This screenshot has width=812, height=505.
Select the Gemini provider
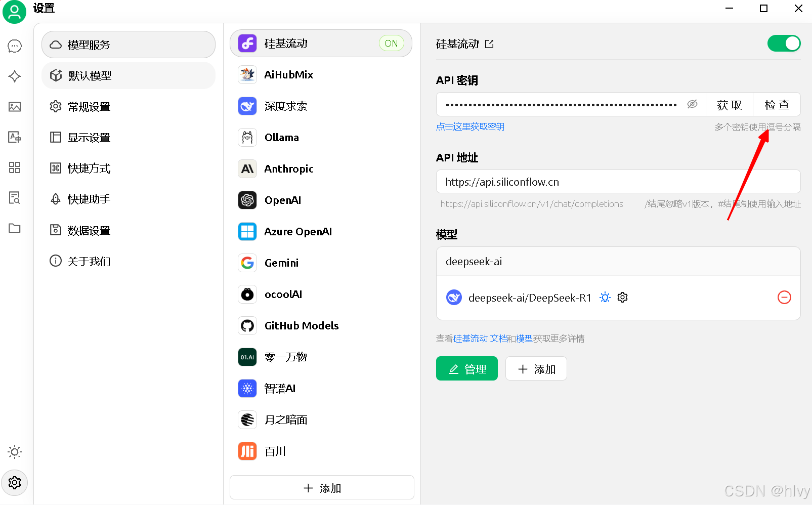pyautogui.click(x=321, y=263)
